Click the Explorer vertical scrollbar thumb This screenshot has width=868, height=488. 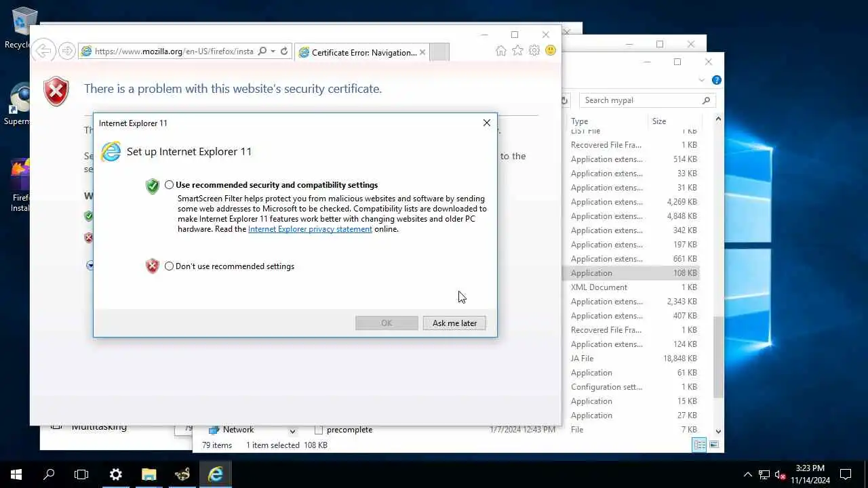718,357
